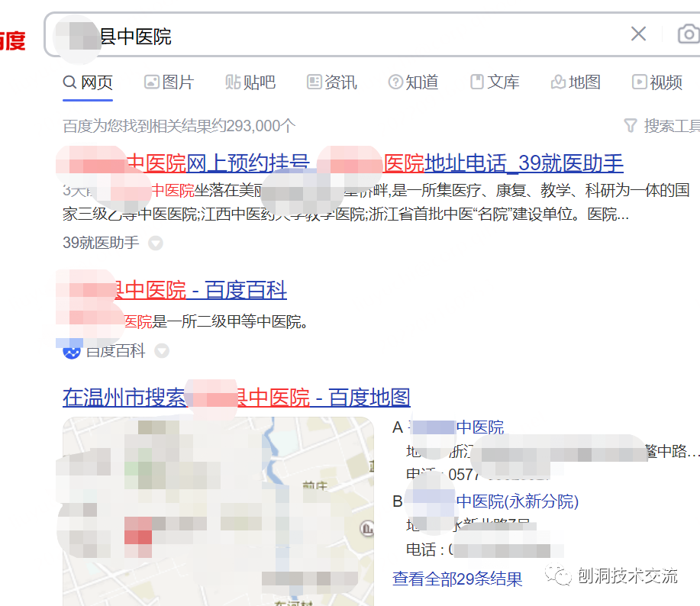Viewport: 700px width, 606px height.
Task: Switch to the 贴吧 tab
Action: pos(250,82)
